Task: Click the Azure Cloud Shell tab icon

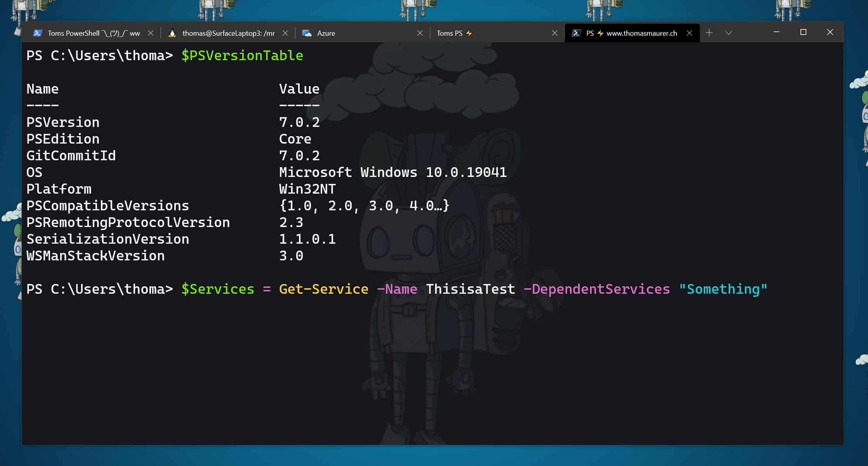Action: (307, 33)
